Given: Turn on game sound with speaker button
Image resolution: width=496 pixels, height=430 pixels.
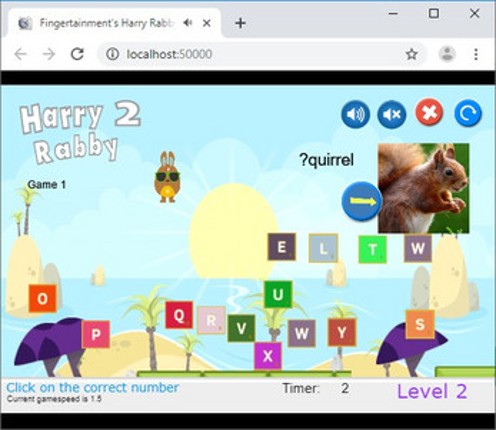Looking at the screenshot, I should pyautogui.click(x=355, y=114).
